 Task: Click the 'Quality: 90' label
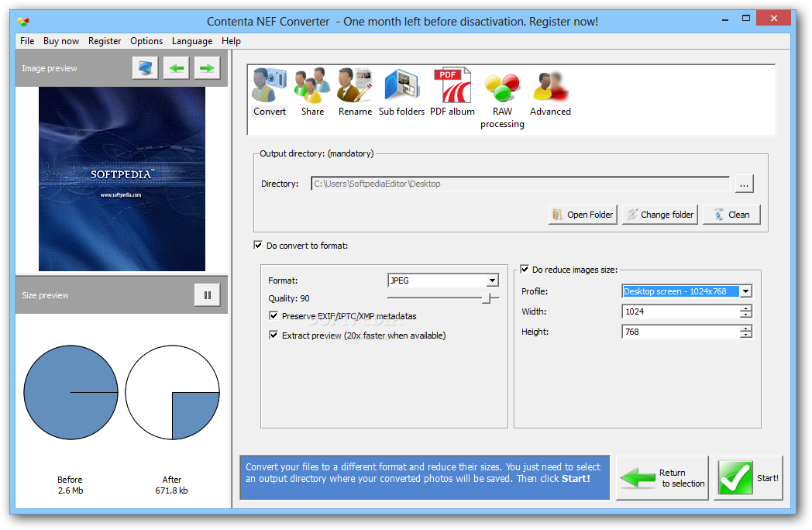click(x=289, y=298)
